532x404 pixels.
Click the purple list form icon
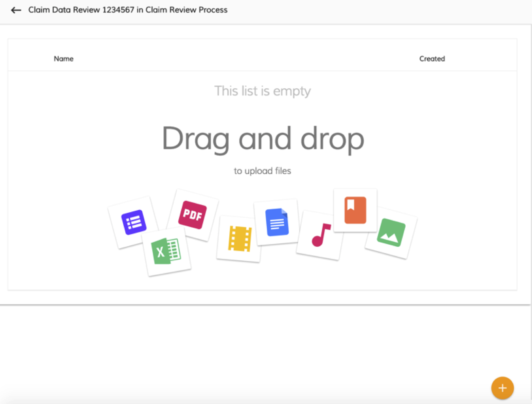(134, 222)
